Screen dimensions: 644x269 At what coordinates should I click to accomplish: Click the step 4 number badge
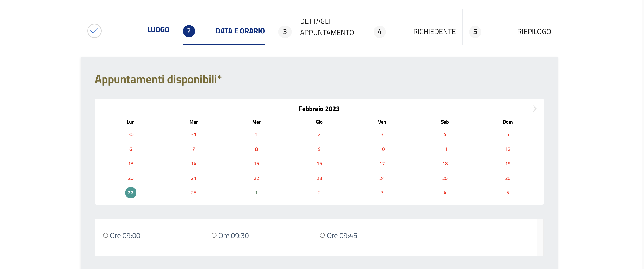[379, 32]
